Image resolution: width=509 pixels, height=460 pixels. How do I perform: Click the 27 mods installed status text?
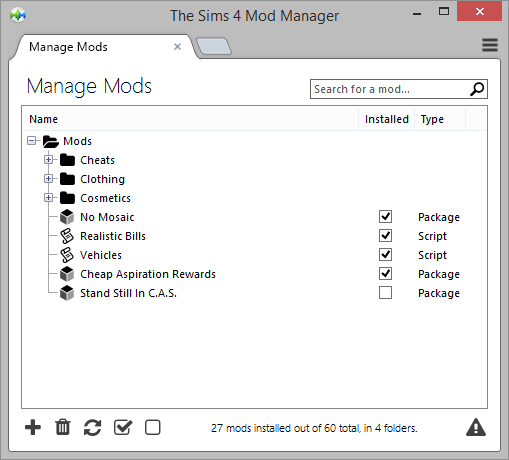(314, 428)
